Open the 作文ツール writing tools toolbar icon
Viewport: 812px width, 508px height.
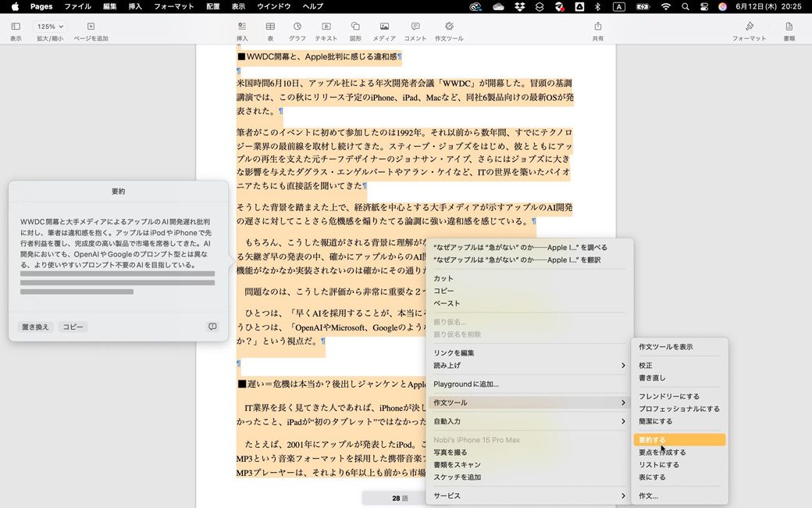click(449, 27)
